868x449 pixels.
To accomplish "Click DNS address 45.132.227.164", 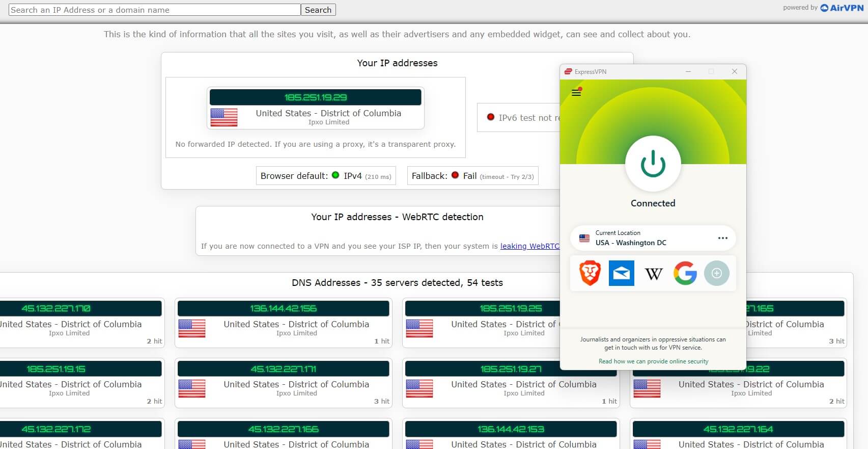I will tap(738, 429).
